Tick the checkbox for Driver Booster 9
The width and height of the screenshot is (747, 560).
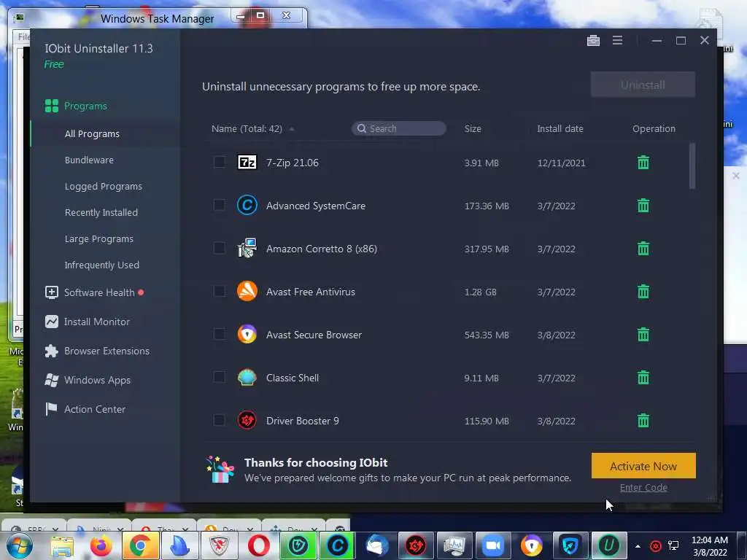pos(219,419)
